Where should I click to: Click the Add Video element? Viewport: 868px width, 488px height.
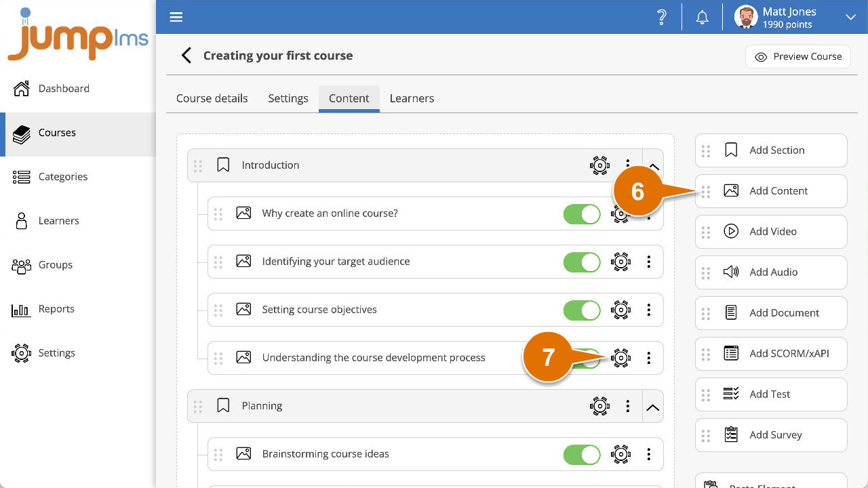[771, 232]
